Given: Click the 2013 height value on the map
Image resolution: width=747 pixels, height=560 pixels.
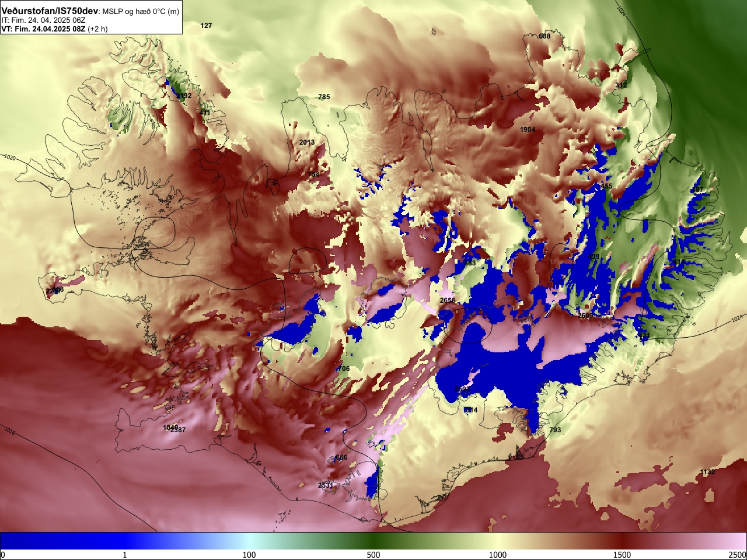Looking at the screenshot, I should (x=307, y=142).
